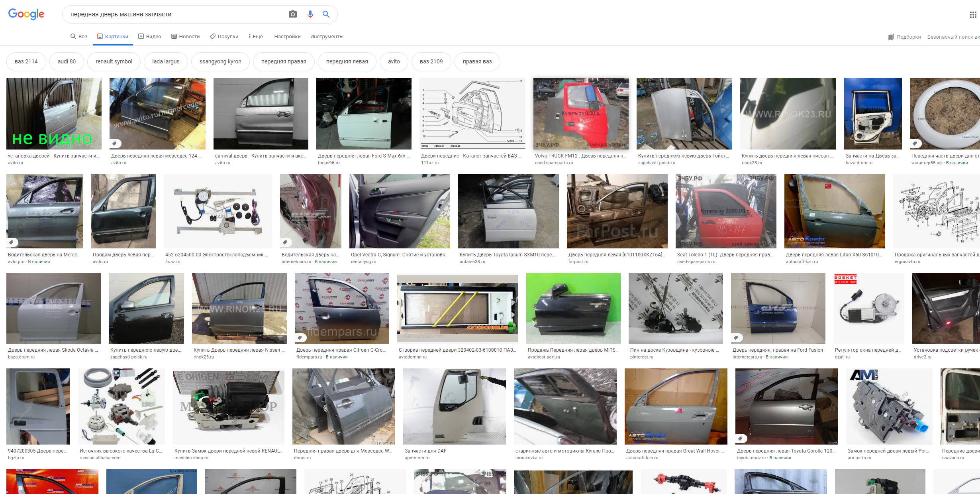Click the camera search-by-image icon
The width and height of the screenshot is (980, 494).
(293, 14)
